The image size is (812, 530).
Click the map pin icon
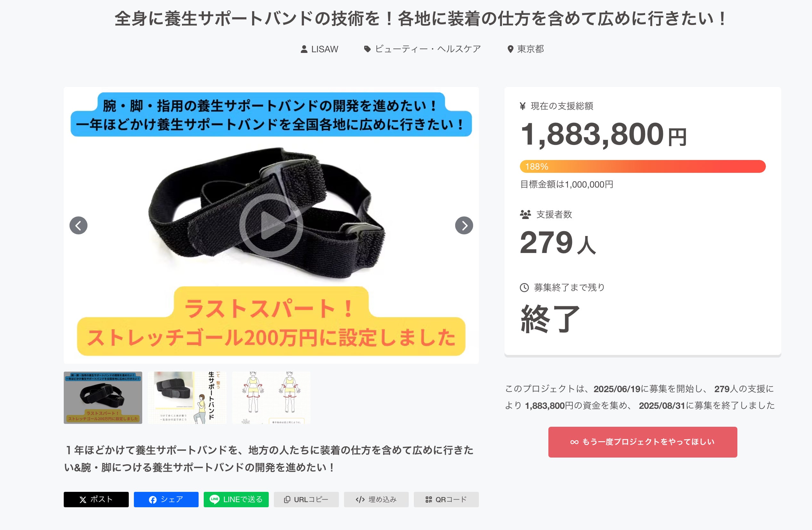(x=510, y=49)
